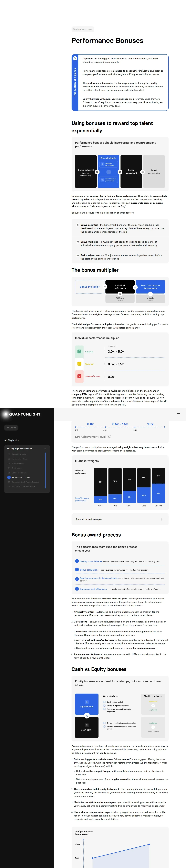Screen dimensions: 186x868
Task: Click step 2 circle beside Bonus calculation
Action: (77, 569)
